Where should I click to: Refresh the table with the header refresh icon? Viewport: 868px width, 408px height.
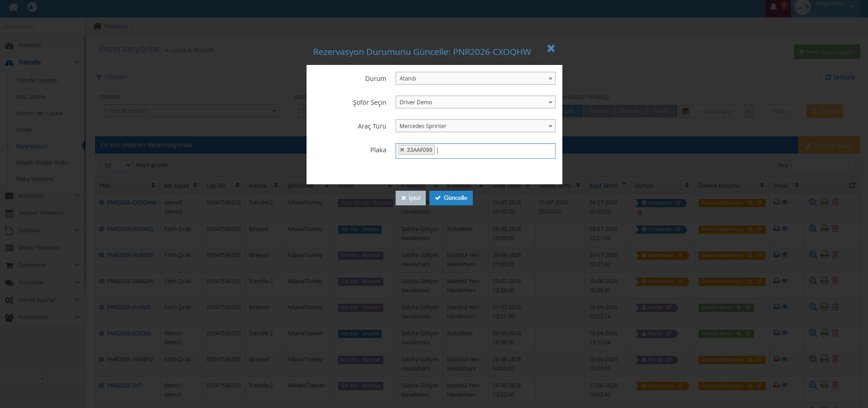[852, 186]
